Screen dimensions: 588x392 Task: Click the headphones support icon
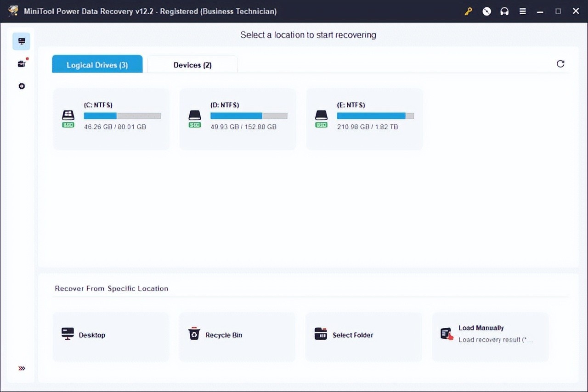[x=504, y=11]
